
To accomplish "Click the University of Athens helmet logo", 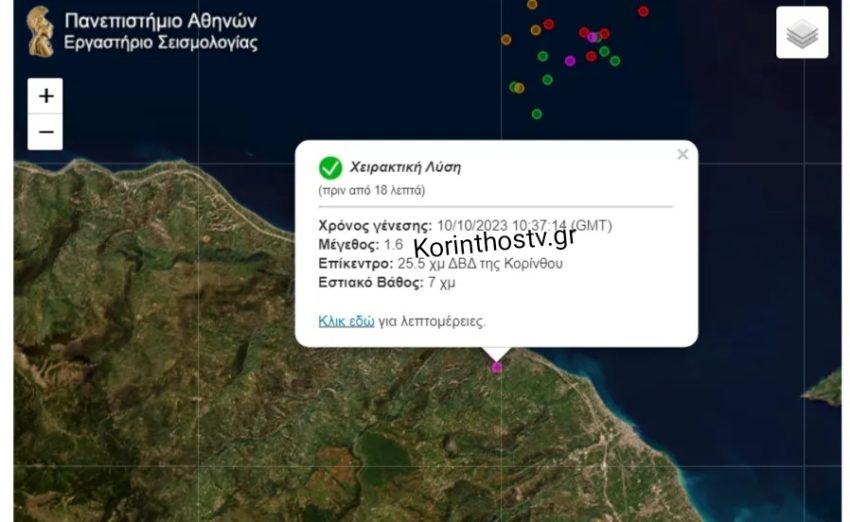I will coord(41,31).
